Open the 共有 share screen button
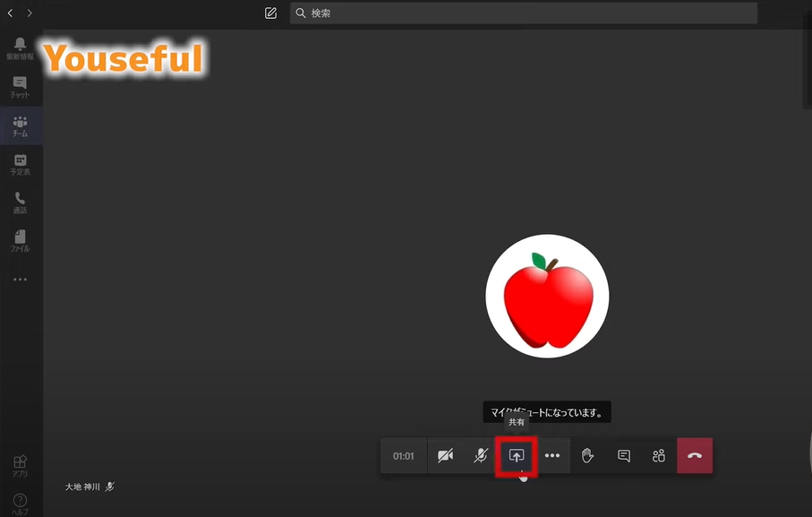The width and height of the screenshot is (812, 517). coord(517,456)
